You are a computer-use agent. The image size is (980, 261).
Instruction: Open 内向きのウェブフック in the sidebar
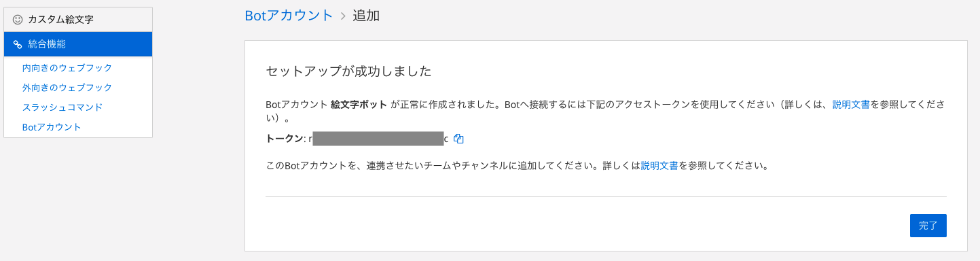click(67, 68)
